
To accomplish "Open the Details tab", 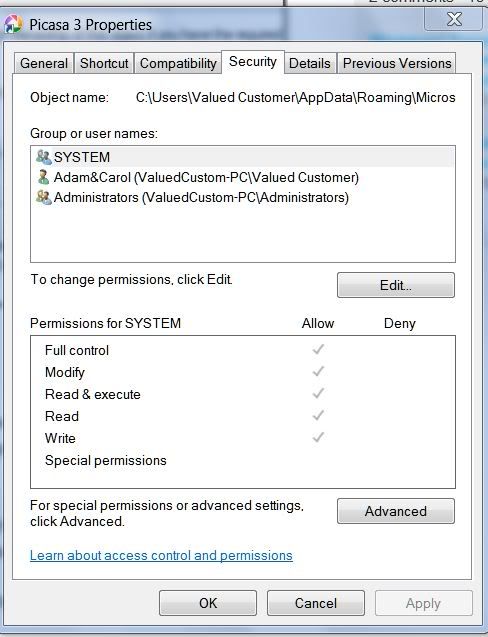I will [x=310, y=63].
